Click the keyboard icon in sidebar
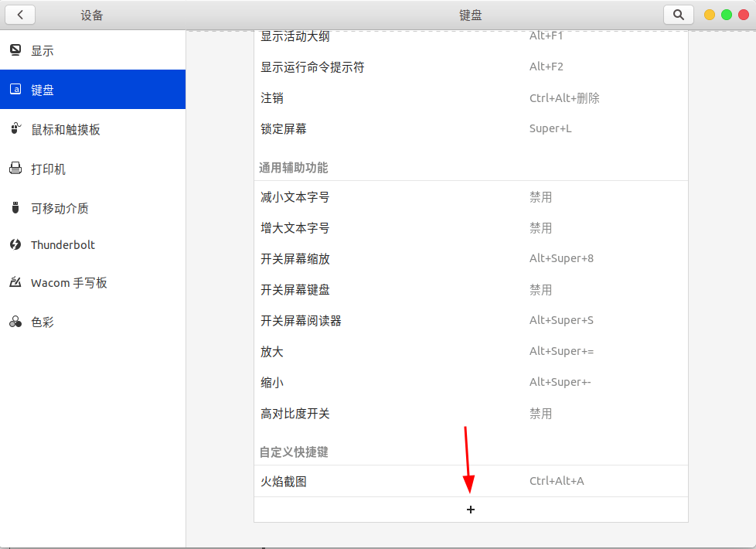The width and height of the screenshot is (756, 549). coord(15,89)
